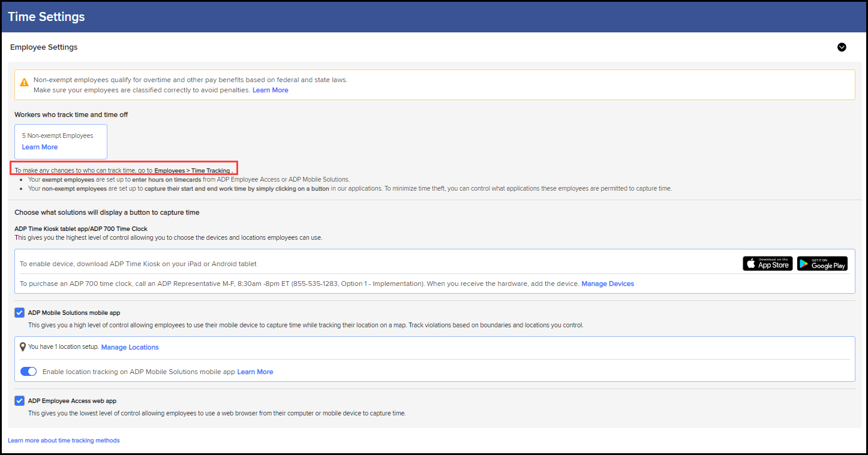Disable the location tracking toggle switch
868x455 pixels.
point(29,372)
